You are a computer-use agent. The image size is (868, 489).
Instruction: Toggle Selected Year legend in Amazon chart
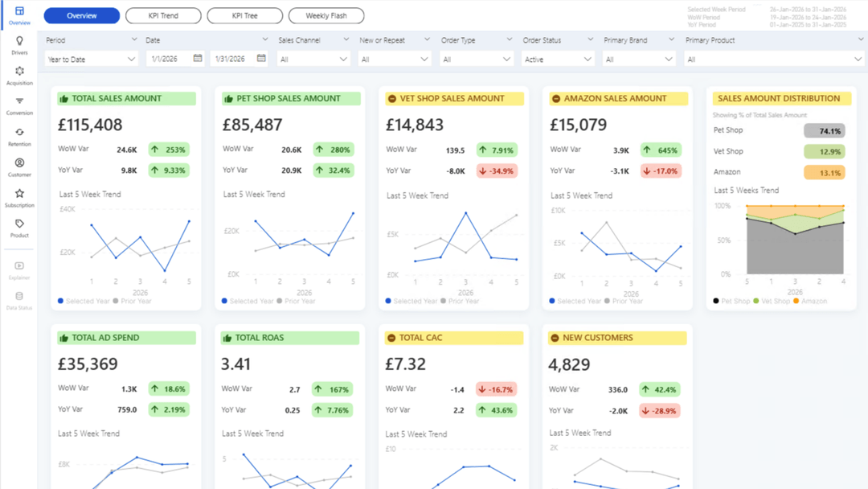click(x=575, y=301)
